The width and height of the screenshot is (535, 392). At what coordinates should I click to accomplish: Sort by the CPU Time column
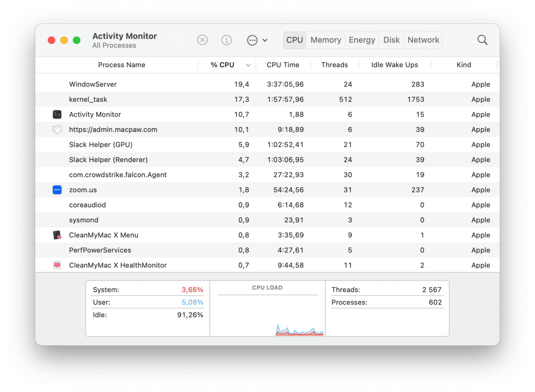(x=283, y=65)
